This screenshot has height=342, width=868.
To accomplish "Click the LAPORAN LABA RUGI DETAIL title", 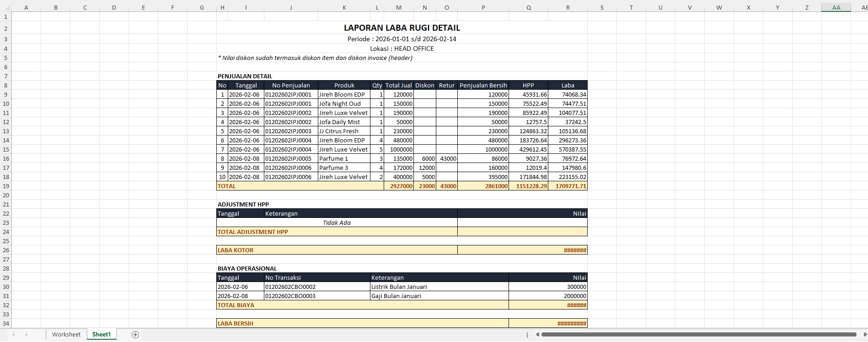I will pos(402,28).
